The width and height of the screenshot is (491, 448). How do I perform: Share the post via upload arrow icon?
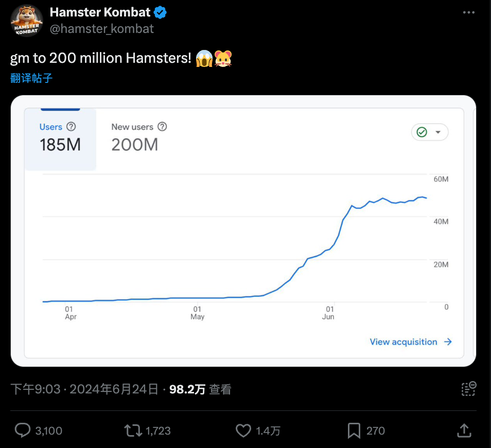[x=464, y=430]
